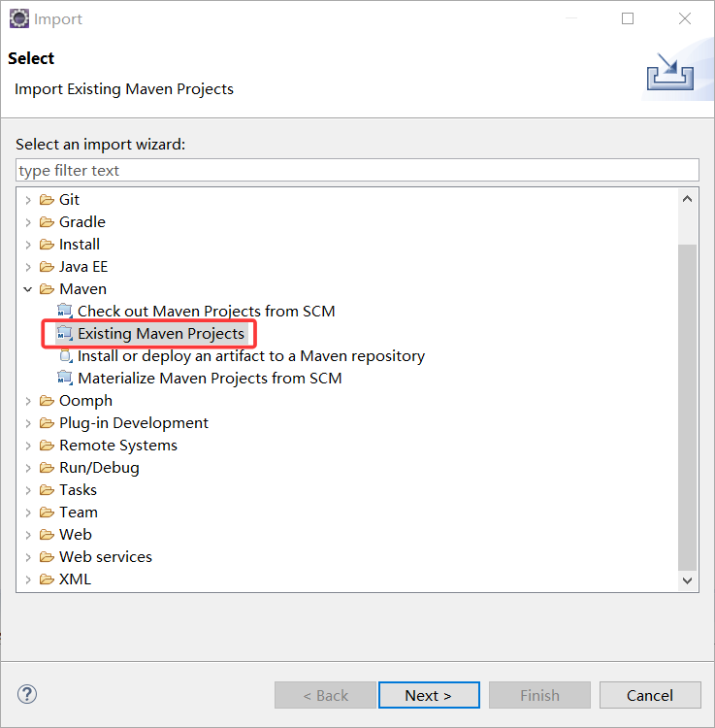The image size is (715, 728).
Task: Maximize the Import dialog window
Action: coord(628,18)
